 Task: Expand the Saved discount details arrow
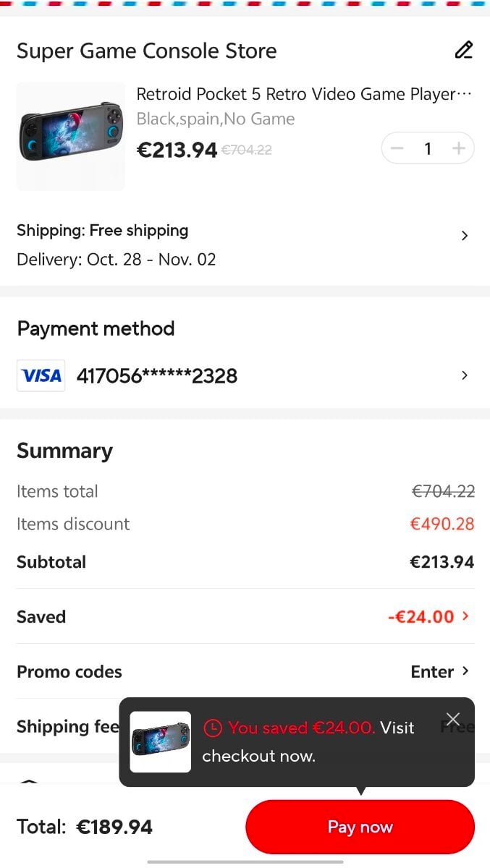[x=465, y=616]
